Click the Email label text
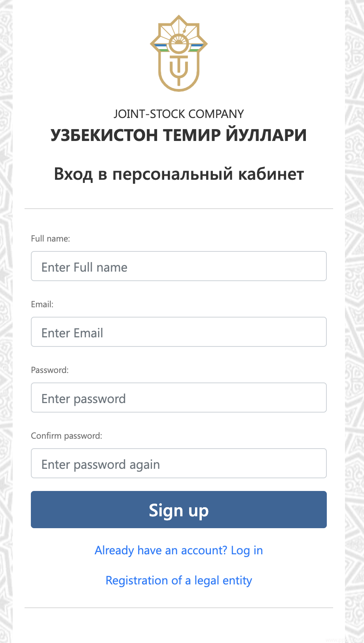 42,304
